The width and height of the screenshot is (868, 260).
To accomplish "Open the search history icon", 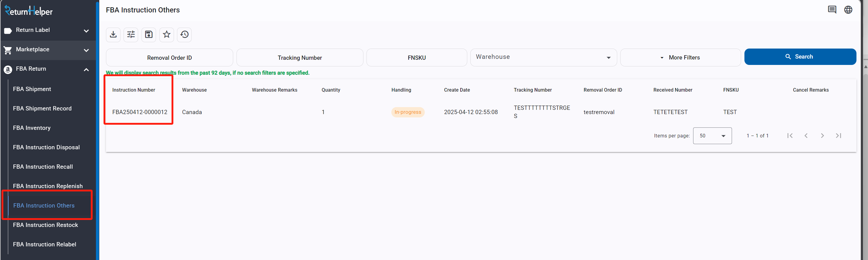I will tap(184, 35).
